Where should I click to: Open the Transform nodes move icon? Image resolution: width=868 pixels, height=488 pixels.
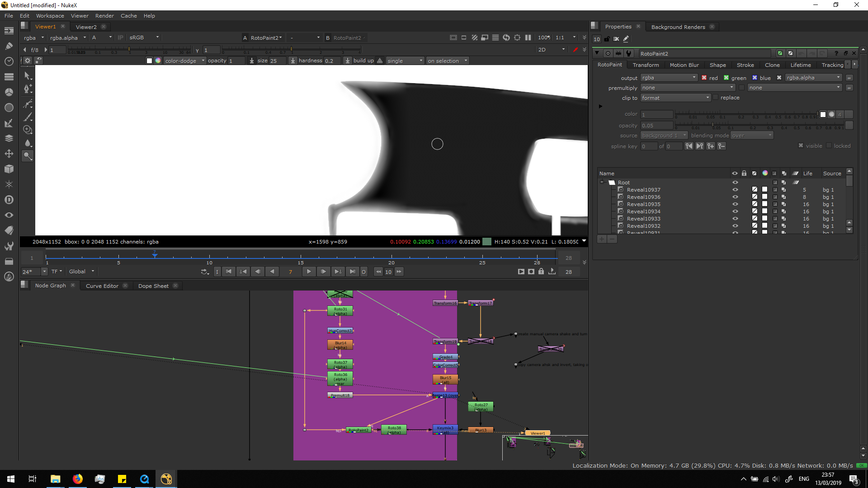pos(9,154)
